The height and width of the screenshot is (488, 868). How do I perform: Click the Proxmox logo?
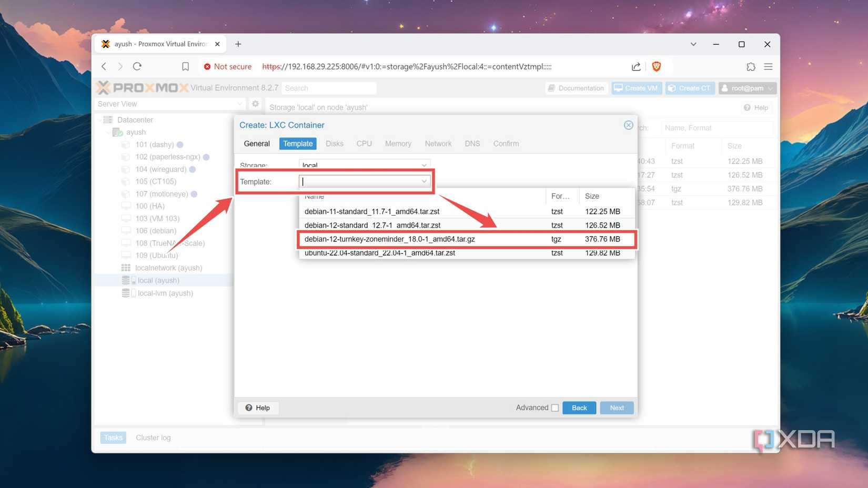pyautogui.click(x=142, y=88)
